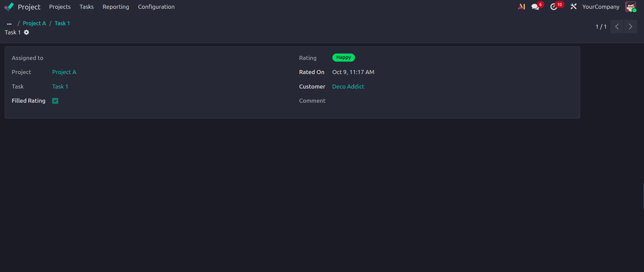The image size is (644, 272).
Task: Open the conversations chat bubble icon
Action: click(535, 7)
